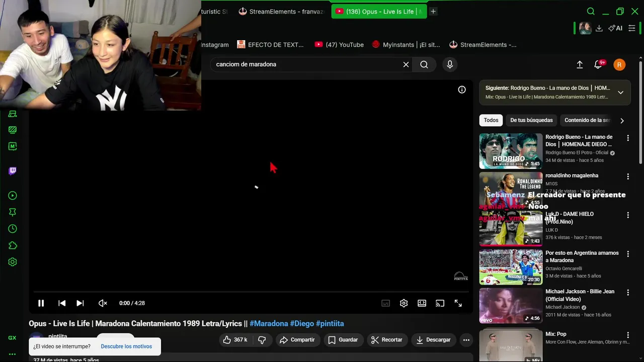Dislike the video
This screenshot has width=644, height=362.
click(262, 340)
